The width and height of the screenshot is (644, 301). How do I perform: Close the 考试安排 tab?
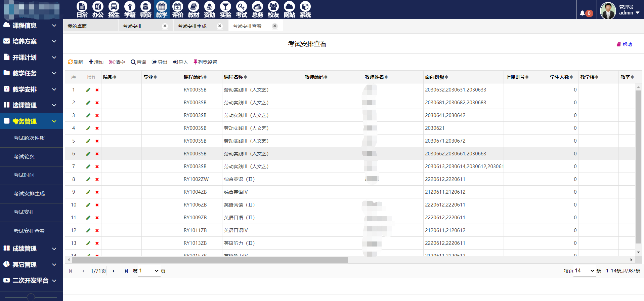click(x=165, y=26)
